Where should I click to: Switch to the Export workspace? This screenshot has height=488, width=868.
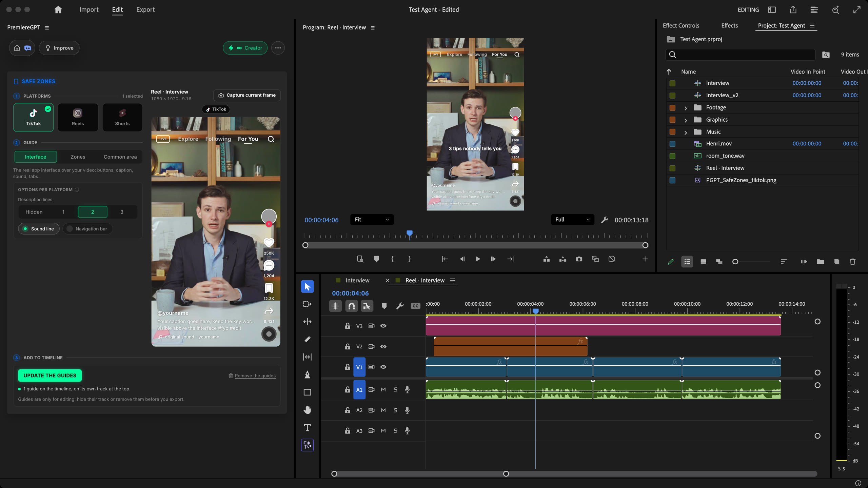tap(145, 9)
